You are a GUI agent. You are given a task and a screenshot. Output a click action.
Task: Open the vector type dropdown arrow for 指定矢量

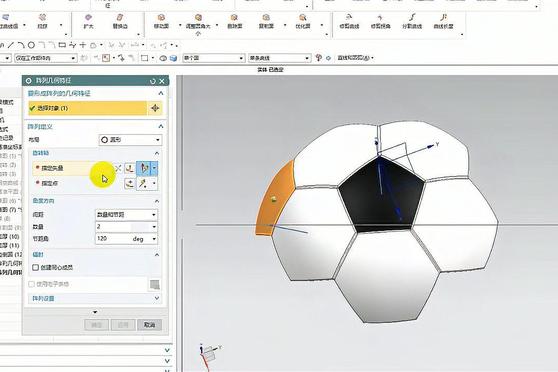(x=154, y=168)
